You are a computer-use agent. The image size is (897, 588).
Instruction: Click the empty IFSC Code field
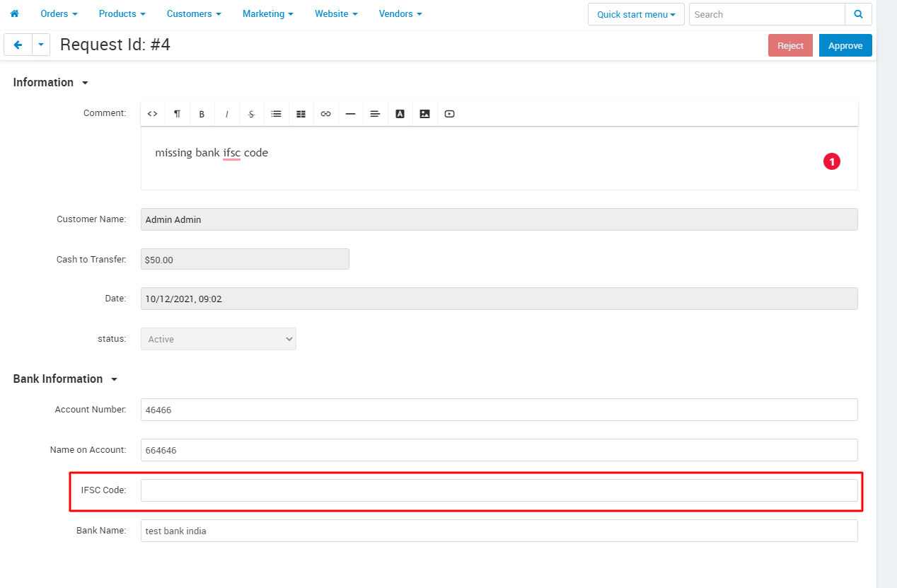point(499,490)
